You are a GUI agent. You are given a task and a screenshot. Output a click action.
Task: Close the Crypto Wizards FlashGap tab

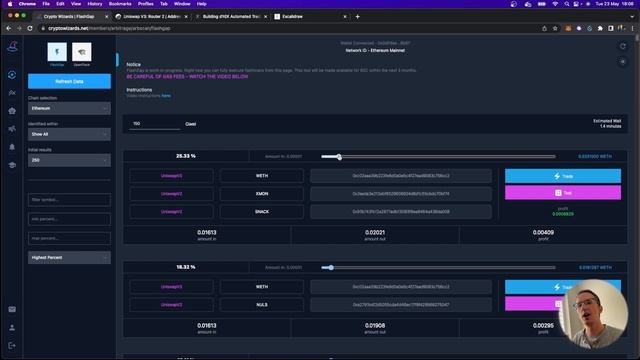pos(107,16)
